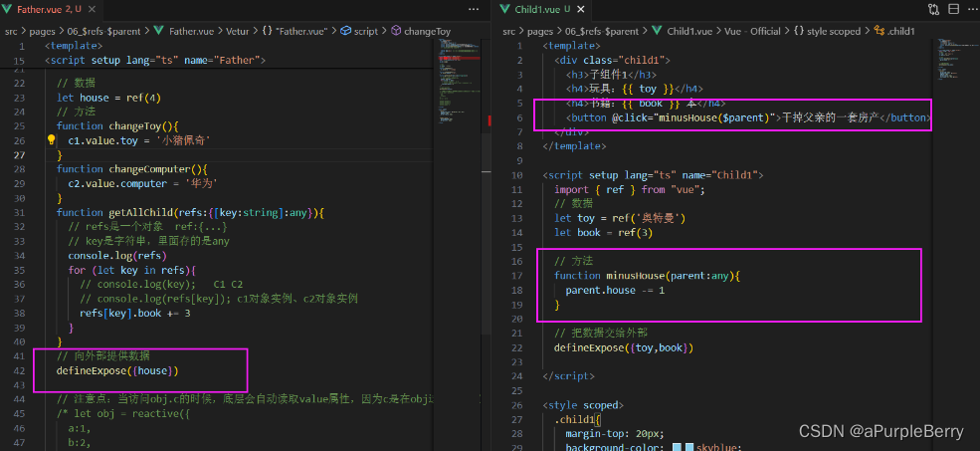This screenshot has width=980, height=451.
Task: Click 'function minusHouse(parent:any){' line
Action: click(x=647, y=275)
